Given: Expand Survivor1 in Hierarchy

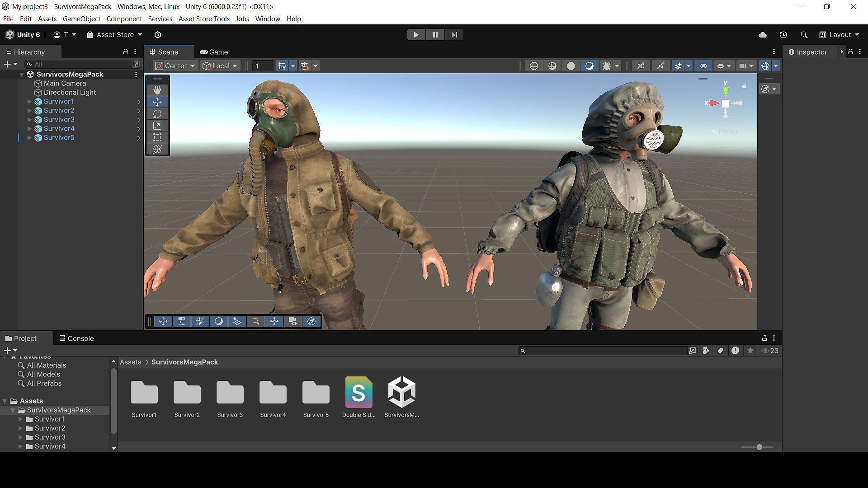Looking at the screenshot, I should pyautogui.click(x=29, y=102).
